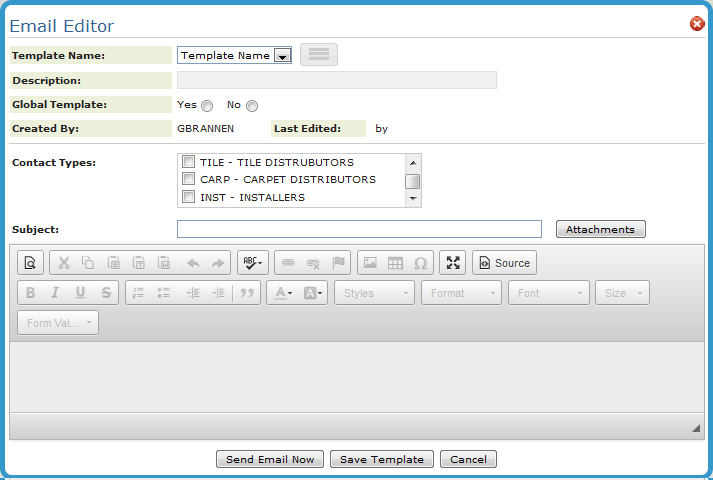The width and height of the screenshot is (713, 480).
Task: Open the Form Values menu
Action: [58, 323]
